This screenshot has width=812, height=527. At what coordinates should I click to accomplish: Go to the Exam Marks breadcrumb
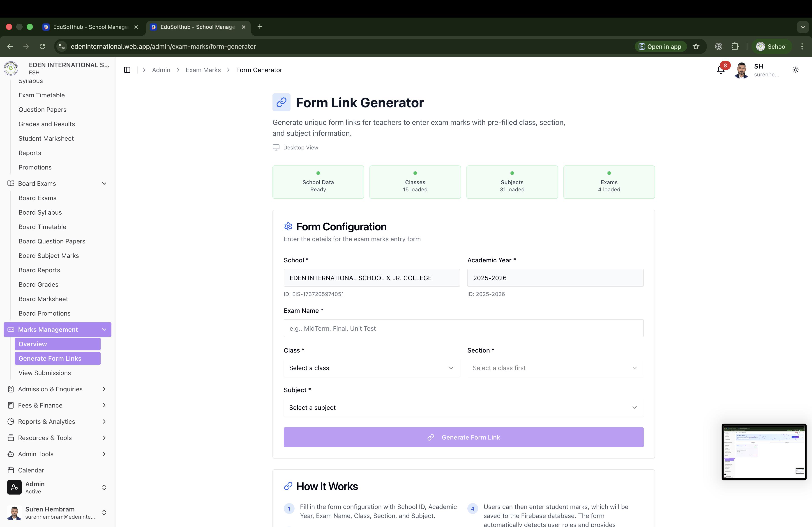pyautogui.click(x=203, y=70)
